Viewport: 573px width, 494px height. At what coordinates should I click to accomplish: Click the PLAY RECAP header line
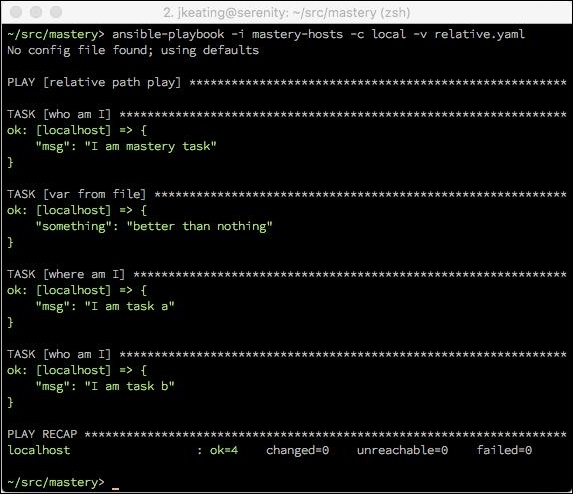286,434
